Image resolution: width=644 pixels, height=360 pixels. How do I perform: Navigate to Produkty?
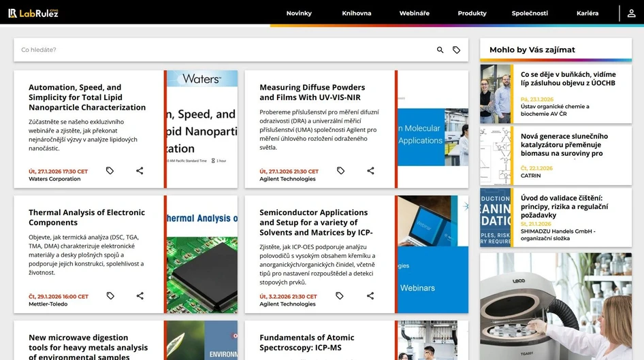click(472, 13)
